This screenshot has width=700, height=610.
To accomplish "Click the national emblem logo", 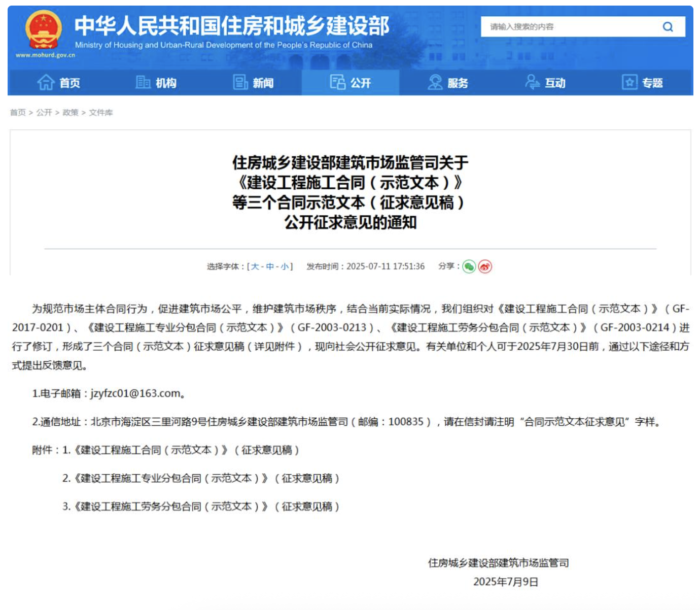I will 44,30.
